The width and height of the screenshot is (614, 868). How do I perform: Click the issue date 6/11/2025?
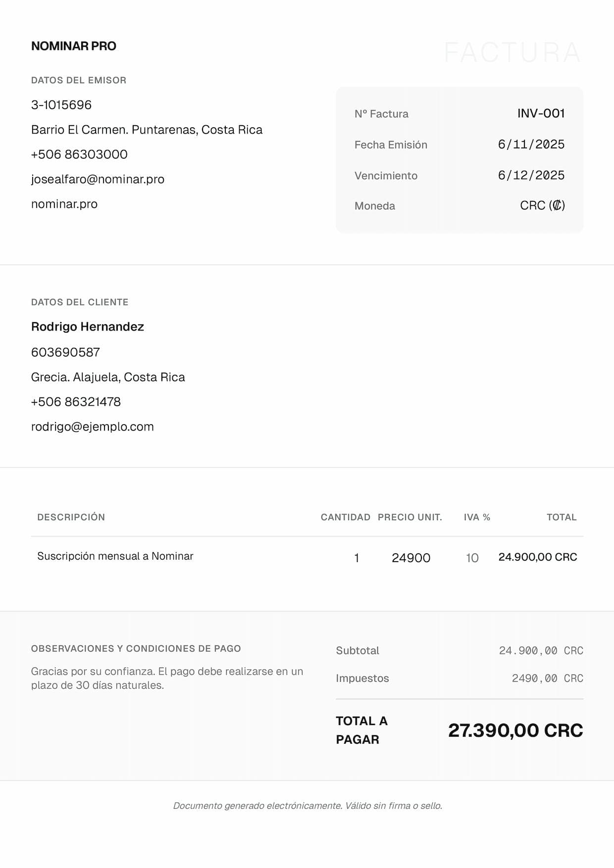pyautogui.click(x=531, y=145)
